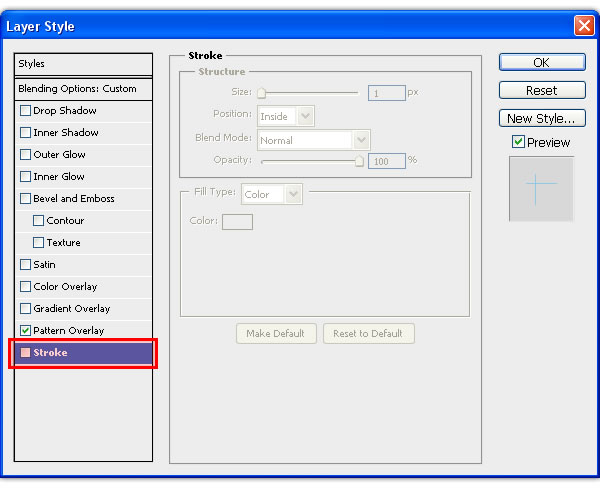Uncheck the Preview checkbox
600x498 pixels.
point(518,142)
